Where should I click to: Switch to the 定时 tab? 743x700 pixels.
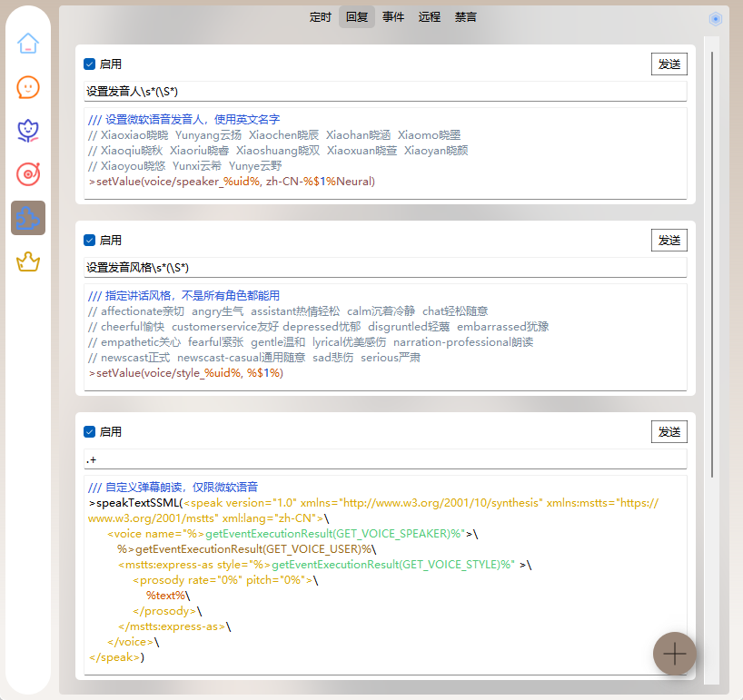pyautogui.click(x=321, y=17)
